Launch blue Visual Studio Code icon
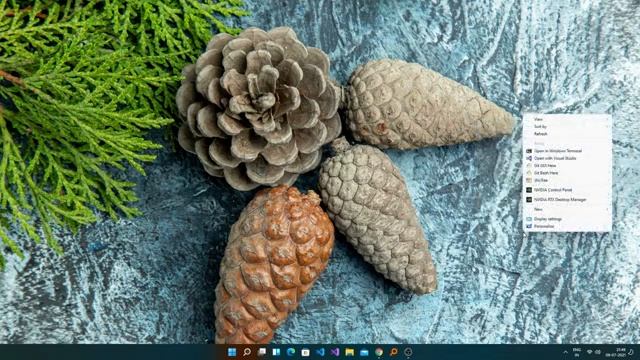 coord(320,352)
